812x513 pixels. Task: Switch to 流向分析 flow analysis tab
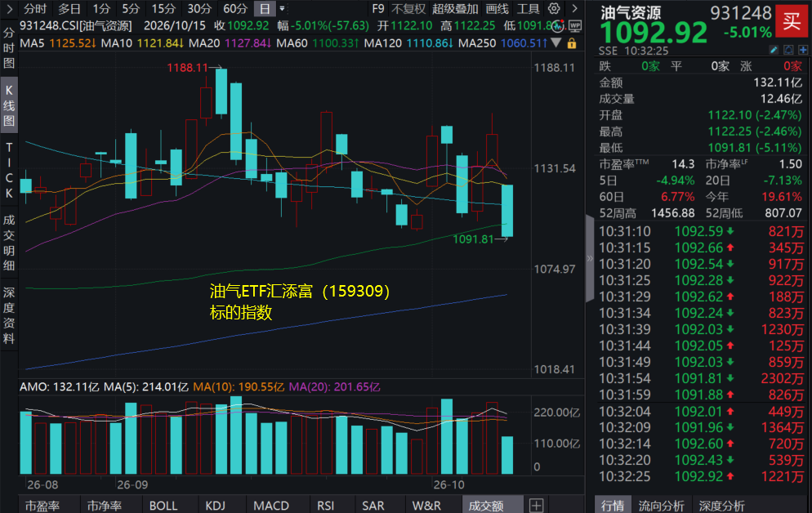(x=662, y=506)
